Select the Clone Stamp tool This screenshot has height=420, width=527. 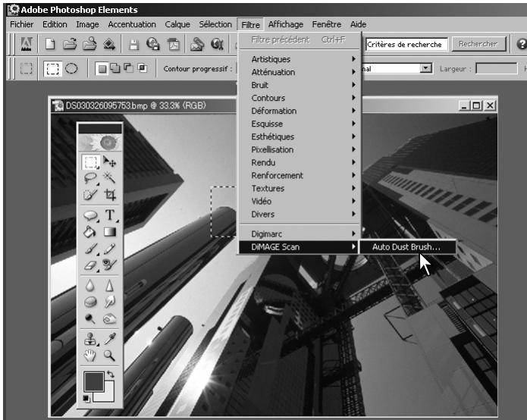[90, 339]
